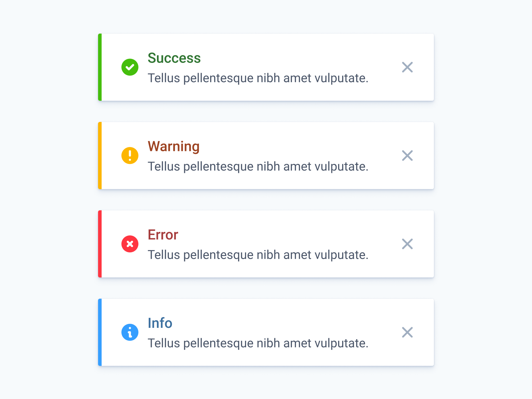This screenshot has height=399, width=532.
Task: Click the Error heading text
Action: [x=163, y=234]
